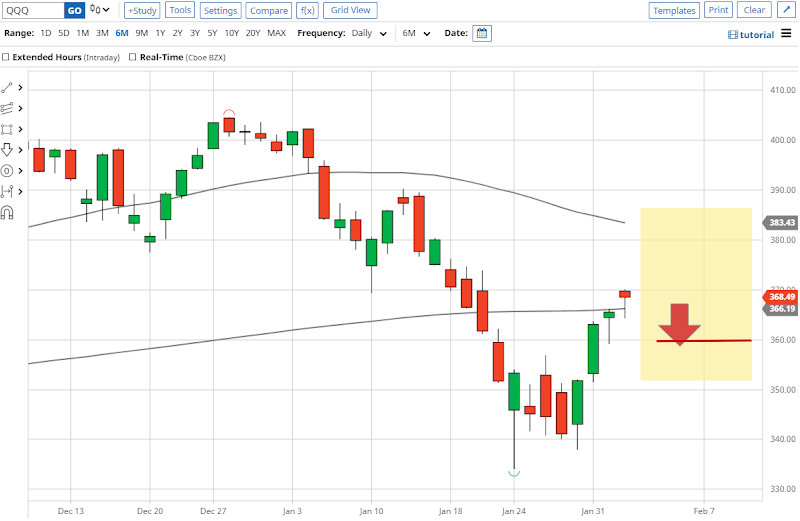Open the date picker calendar icon
Screen dimensions: 800x521
(482, 33)
